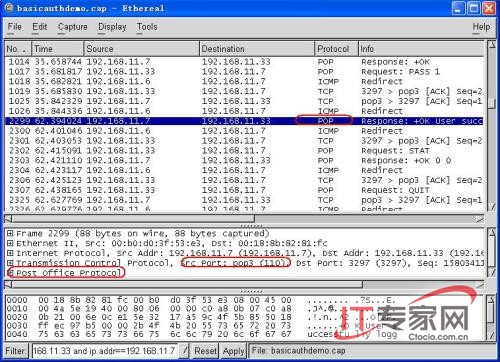Open the Edit menu
The height and width of the screenshot is (362, 500).
point(39,27)
